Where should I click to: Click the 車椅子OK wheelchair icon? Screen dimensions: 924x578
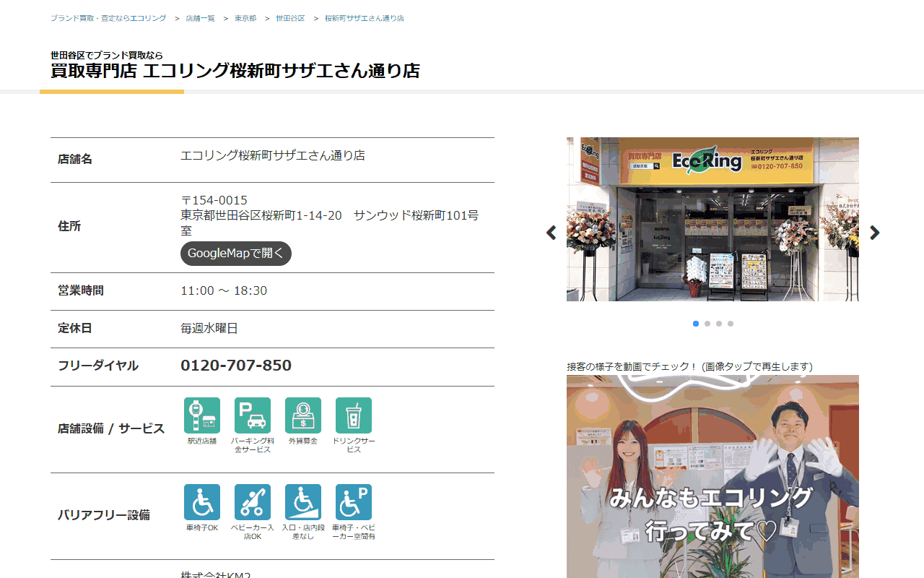[x=202, y=502]
